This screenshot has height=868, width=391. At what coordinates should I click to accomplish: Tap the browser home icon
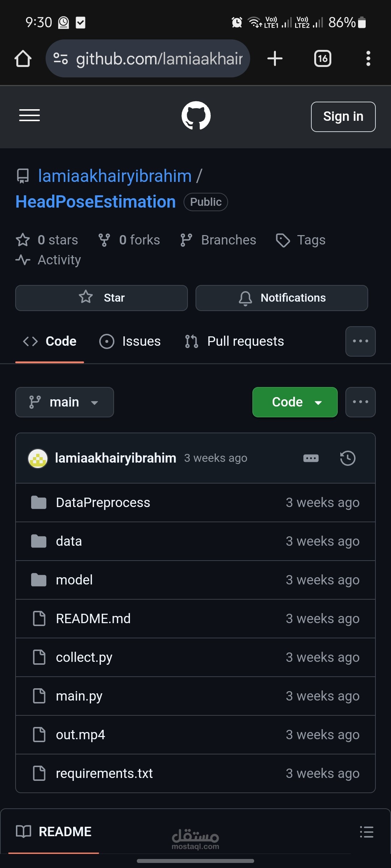[23, 59]
